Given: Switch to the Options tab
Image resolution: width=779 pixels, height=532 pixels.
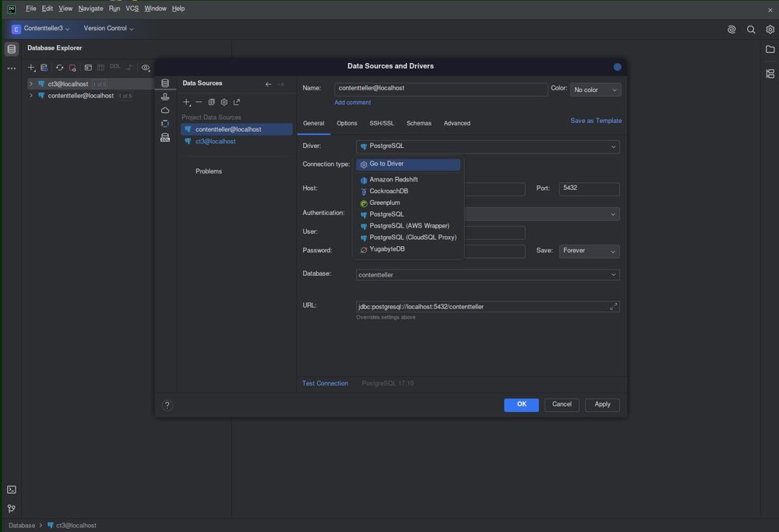Looking at the screenshot, I should click(x=347, y=123).
